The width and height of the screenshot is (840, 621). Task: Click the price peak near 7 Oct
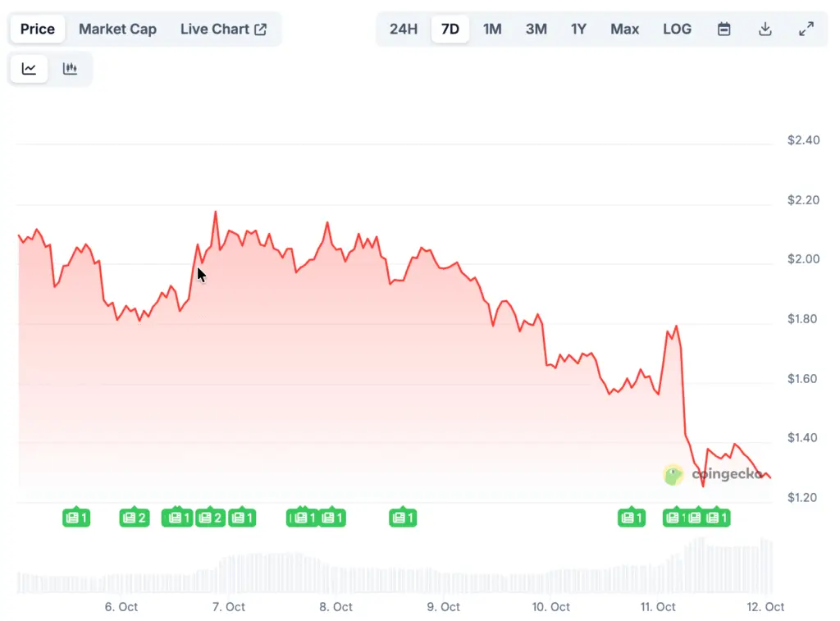point(216,212)
